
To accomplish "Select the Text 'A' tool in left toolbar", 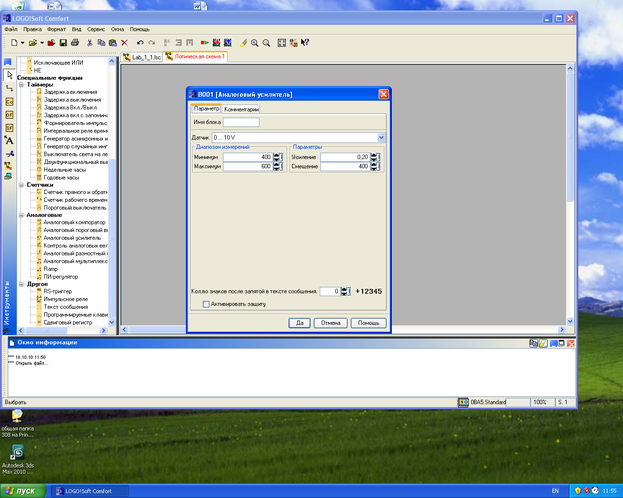I will [8, 141].
